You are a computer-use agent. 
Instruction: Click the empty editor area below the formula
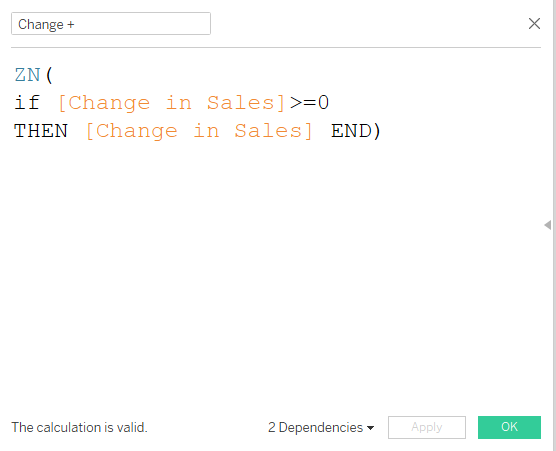pos(275,269)
